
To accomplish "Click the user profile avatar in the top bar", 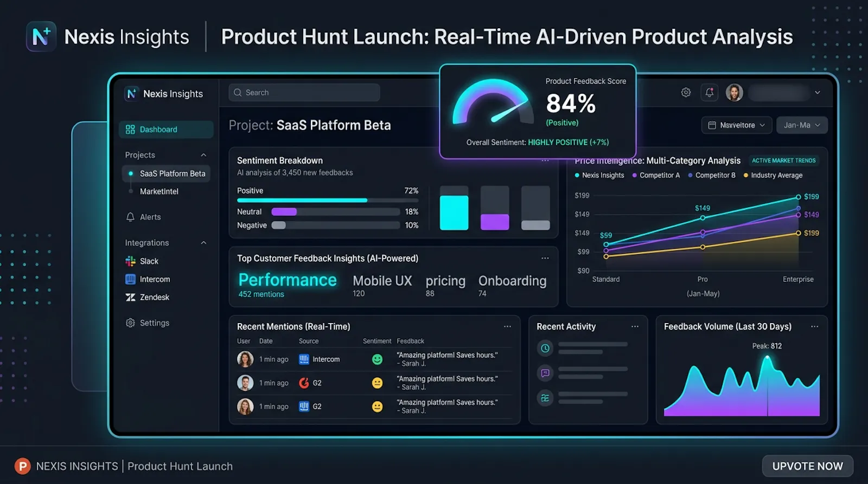I will coord(735,93).
